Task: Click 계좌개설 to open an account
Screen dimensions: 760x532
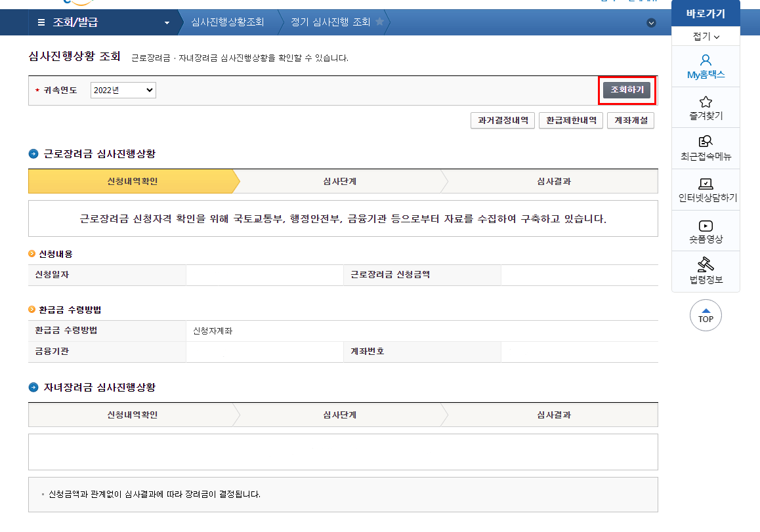Action: [630, 121]
